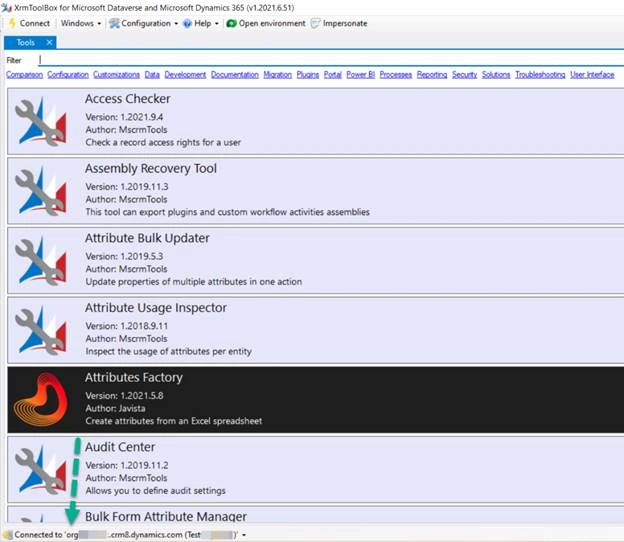The height and width of the screenshot is (542, 624).
Task: Click Open environment in the toolbar
Action: click(266, 23)
